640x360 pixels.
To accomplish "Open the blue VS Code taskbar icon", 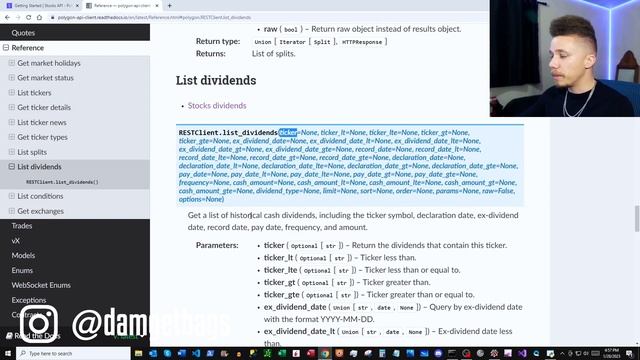I will [196, 353].
